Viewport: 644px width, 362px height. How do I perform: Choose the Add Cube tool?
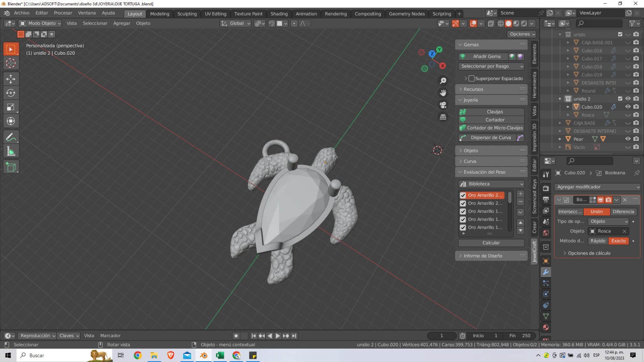pos(11,167)
